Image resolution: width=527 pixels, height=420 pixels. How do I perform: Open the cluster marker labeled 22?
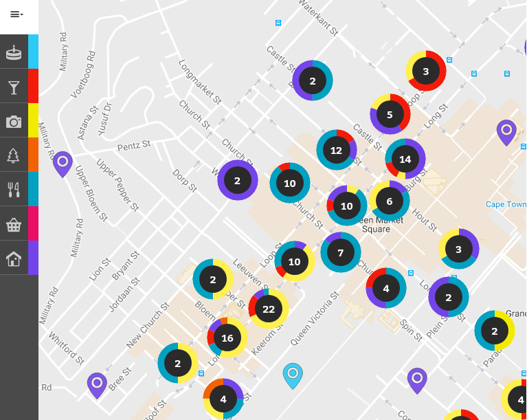pyautogui.click(x=269, y=309)
